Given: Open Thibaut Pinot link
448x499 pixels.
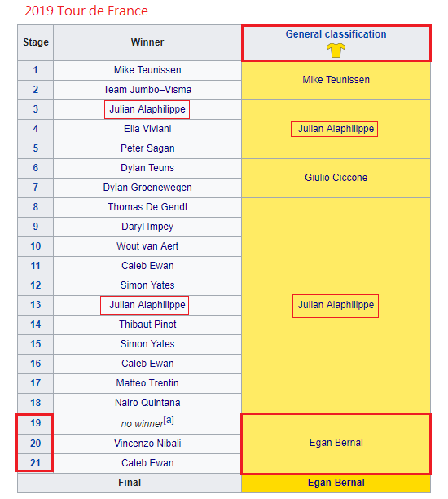Looking at the screenshot, I should coord(147,325).
